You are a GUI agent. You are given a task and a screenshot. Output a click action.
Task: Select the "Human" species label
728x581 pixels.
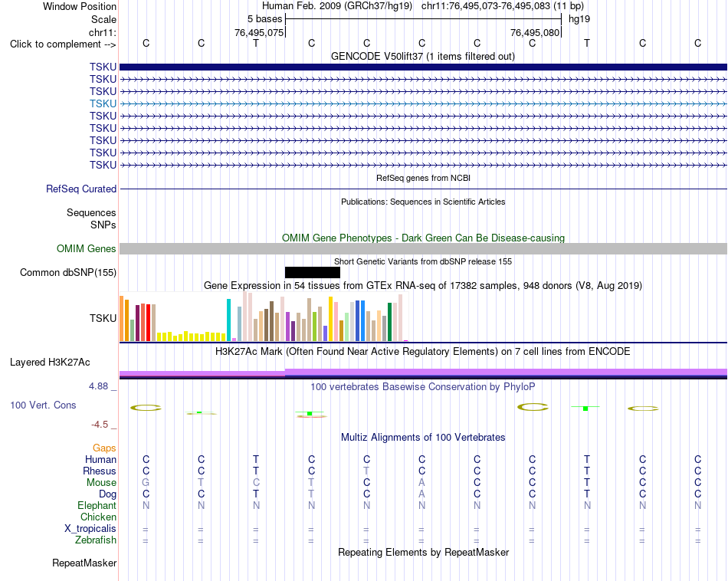tap(100, 460)
